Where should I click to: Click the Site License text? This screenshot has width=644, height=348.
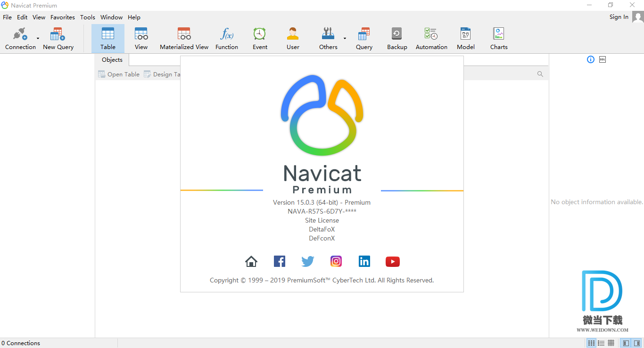tap(322, 220)
